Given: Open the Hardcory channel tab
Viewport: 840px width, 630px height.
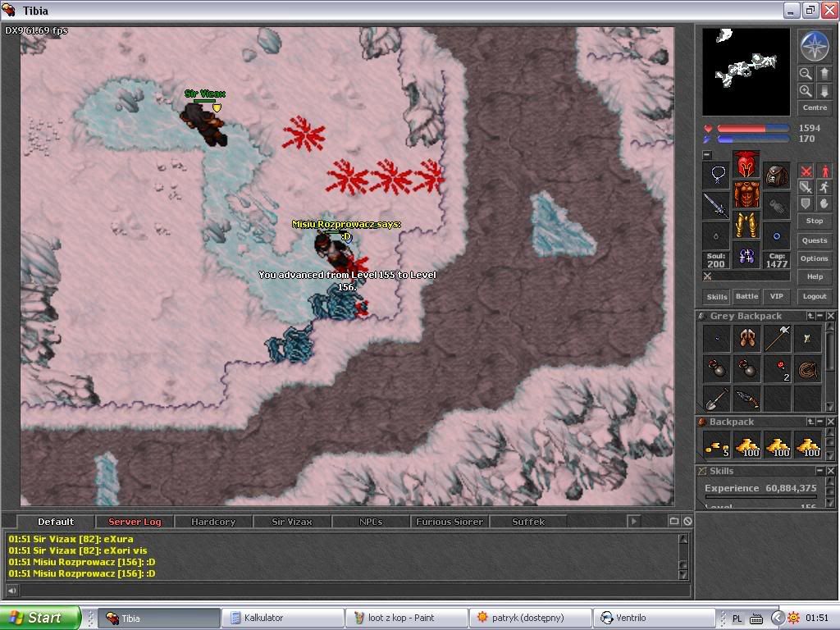Looking at the screenshot, I should click(x=213, y=522).
